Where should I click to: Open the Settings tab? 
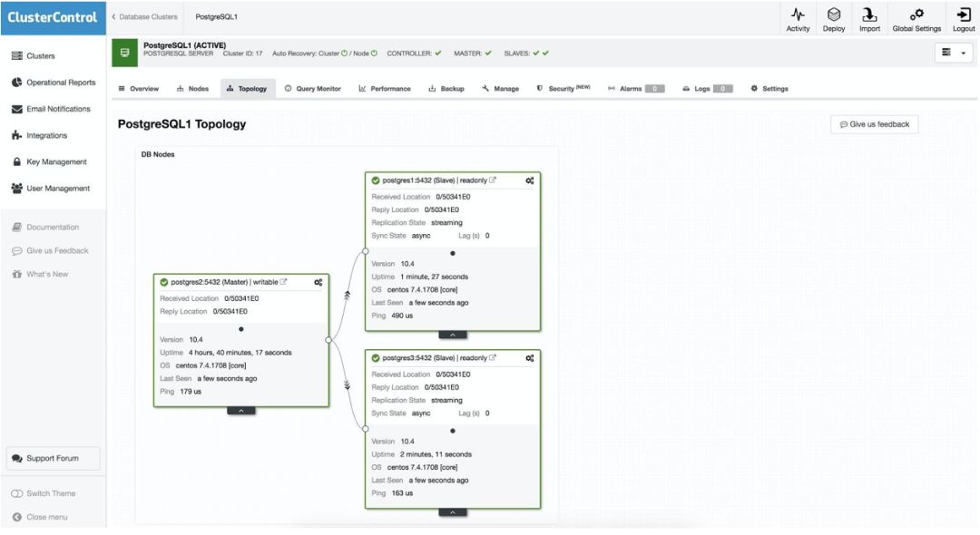click(769, 89)
